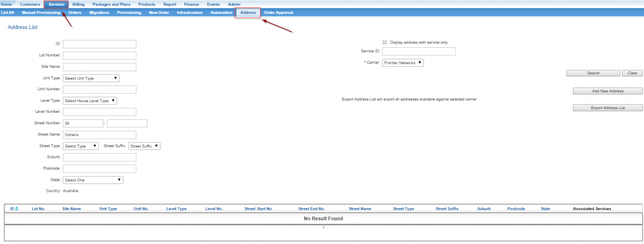Open the State selection dropdown
Image resolution: width=644 pixels, height=244 pixels.
(93, 180)
